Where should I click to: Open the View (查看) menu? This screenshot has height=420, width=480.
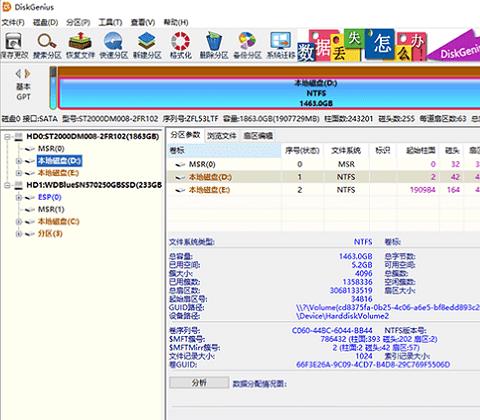click(x=143, y=22)
